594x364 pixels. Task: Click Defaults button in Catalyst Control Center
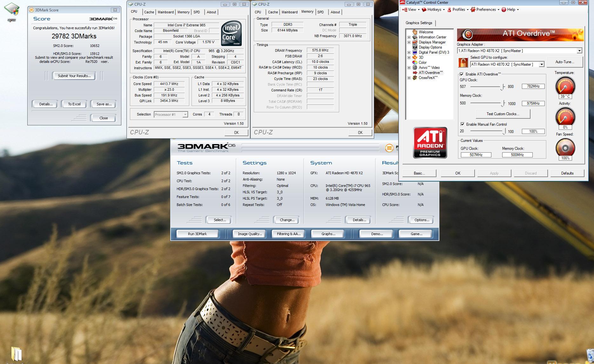click(567, 173)
